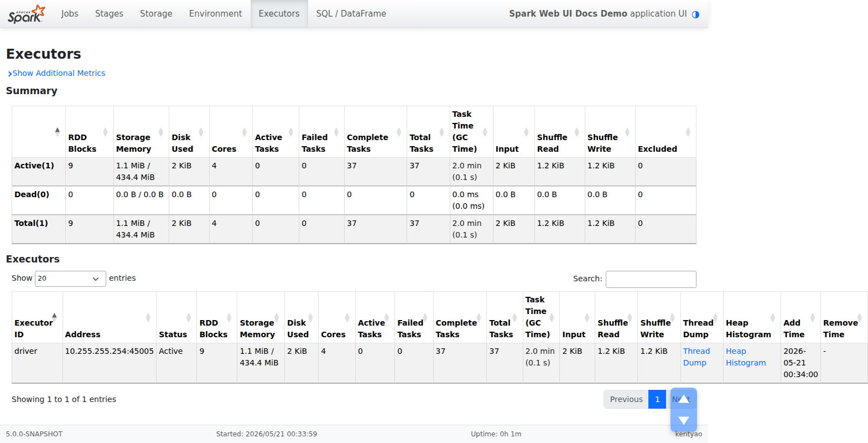Sort Executors table by Thread Dump

pos(701,317)
